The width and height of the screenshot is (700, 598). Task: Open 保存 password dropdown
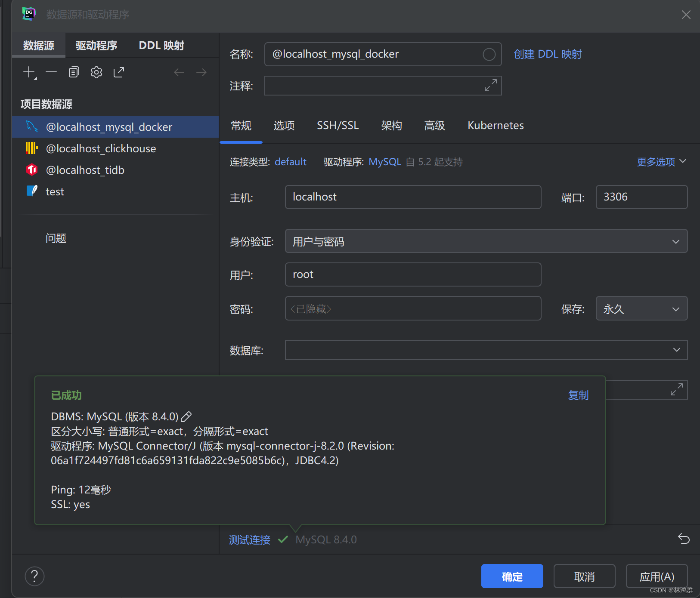[641, 308]
